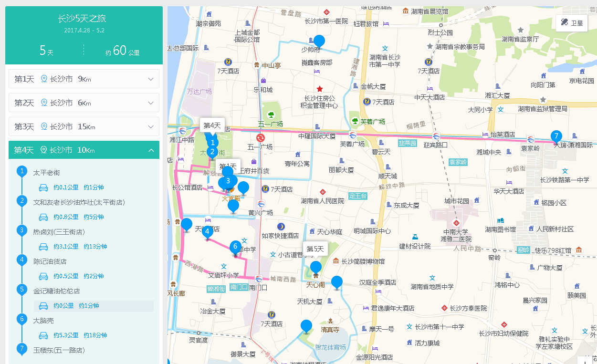Click the 第4天 label on the map
The height and width of the screenshot is (364, 597).
[x=212, y=125]
